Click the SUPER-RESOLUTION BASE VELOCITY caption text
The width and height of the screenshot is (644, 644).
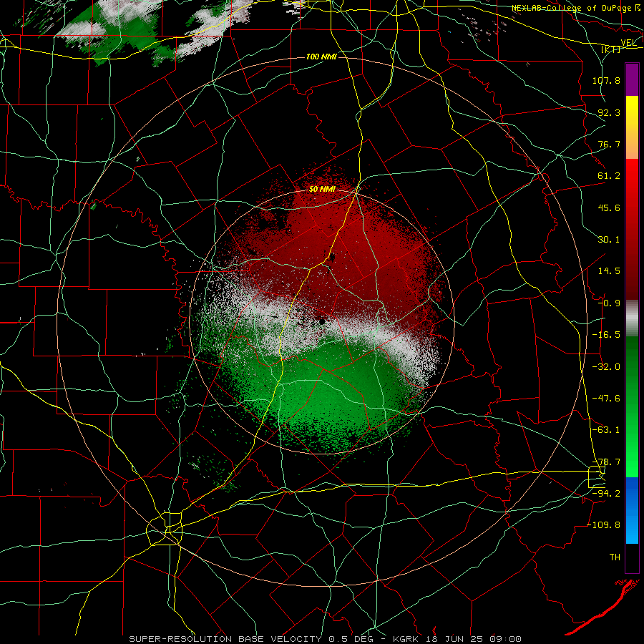point(326,639)
